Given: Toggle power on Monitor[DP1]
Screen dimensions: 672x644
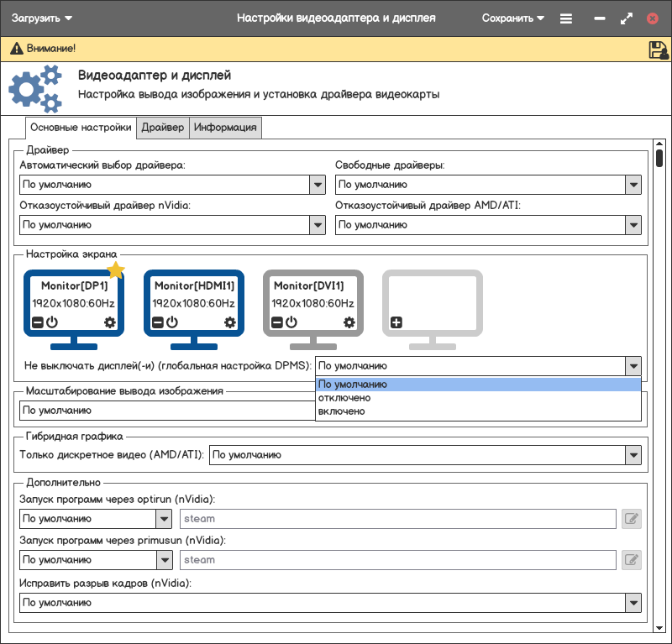Looking at the screenshot, I should tap(52, 322).
